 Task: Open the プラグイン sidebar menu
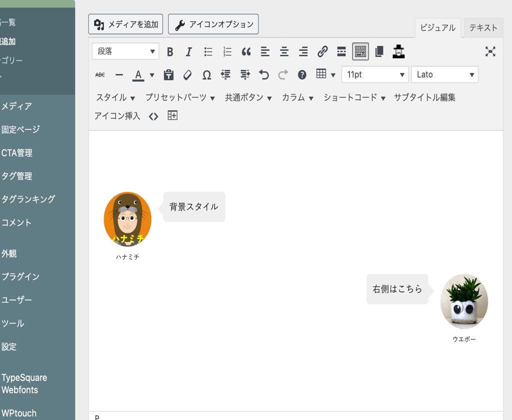click(x=20, y=276)
